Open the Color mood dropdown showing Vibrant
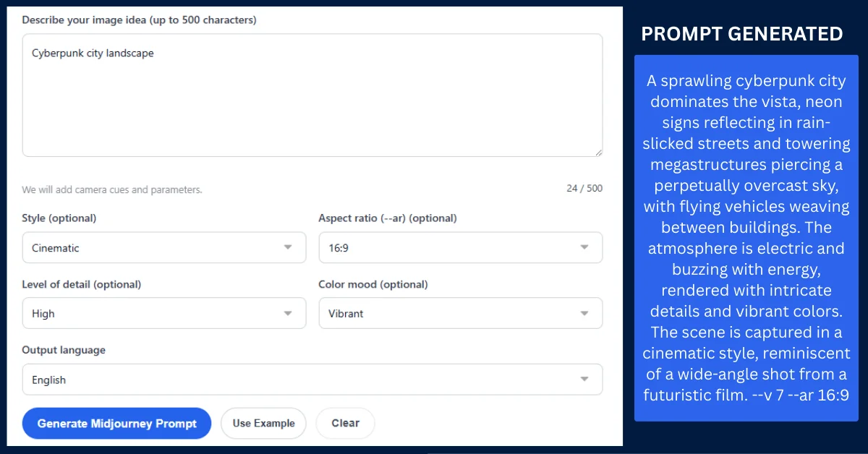This screenshot has width=868, height=454. point(461,313)
